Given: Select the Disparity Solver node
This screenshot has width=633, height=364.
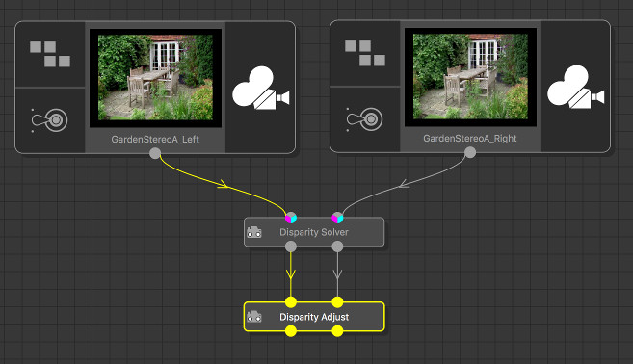Looking at the screenshot, I should point(314,232).
